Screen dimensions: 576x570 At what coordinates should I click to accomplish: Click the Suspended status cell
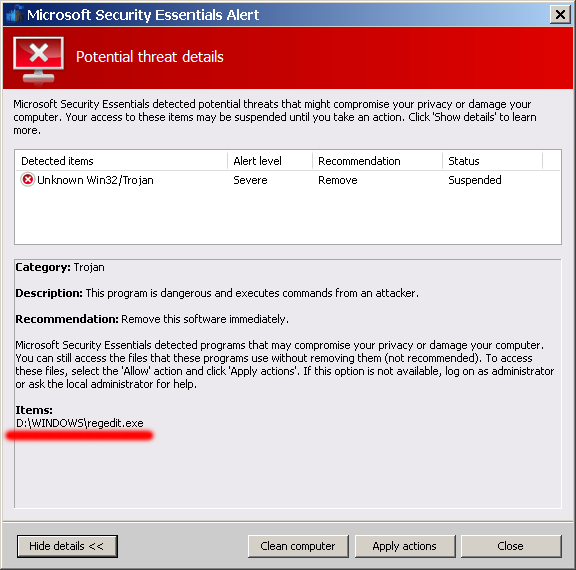pyautogui.click(x=475, y=180)
